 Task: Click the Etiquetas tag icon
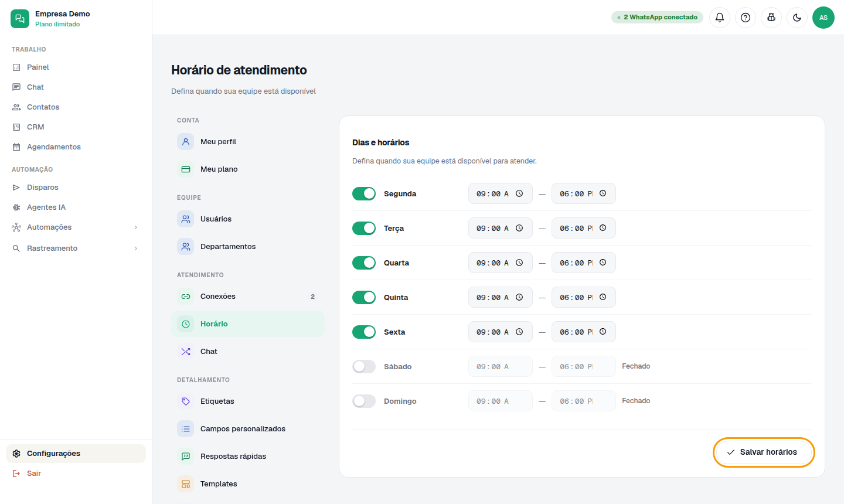(x=186, y=401)
